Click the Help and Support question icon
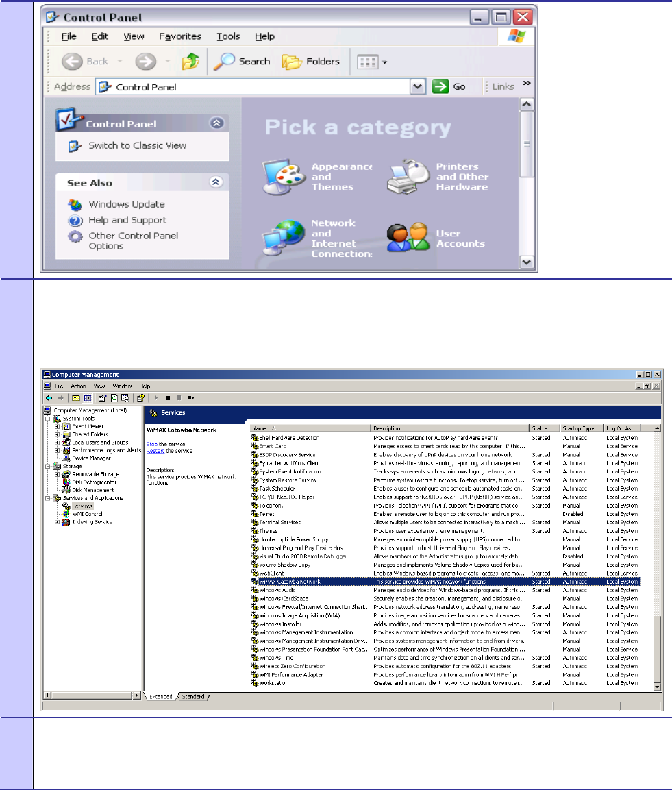The width and height of the screenshot is (672, 790). tap(75, 221)
